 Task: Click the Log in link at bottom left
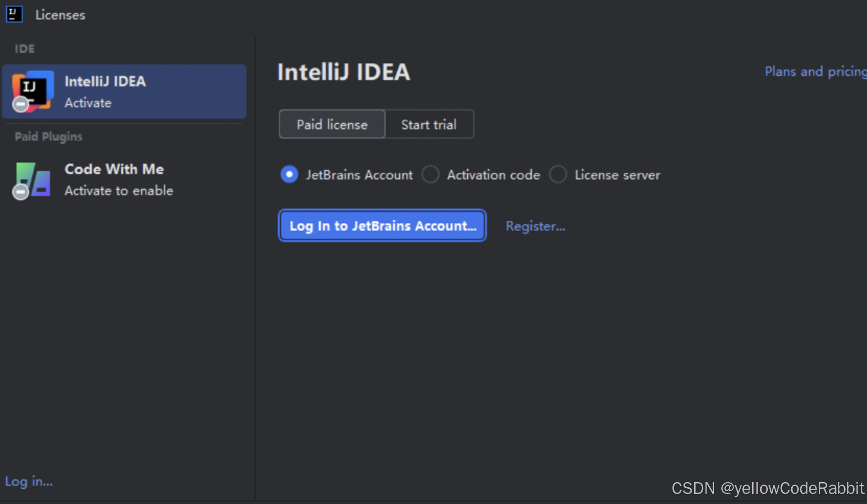click(29, 482)
